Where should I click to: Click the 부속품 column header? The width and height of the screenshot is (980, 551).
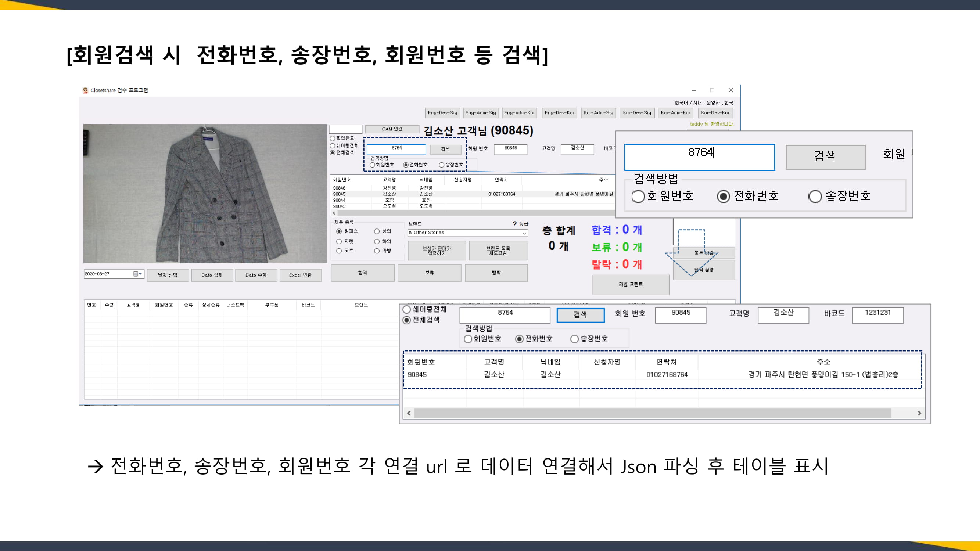pos(272,305)
